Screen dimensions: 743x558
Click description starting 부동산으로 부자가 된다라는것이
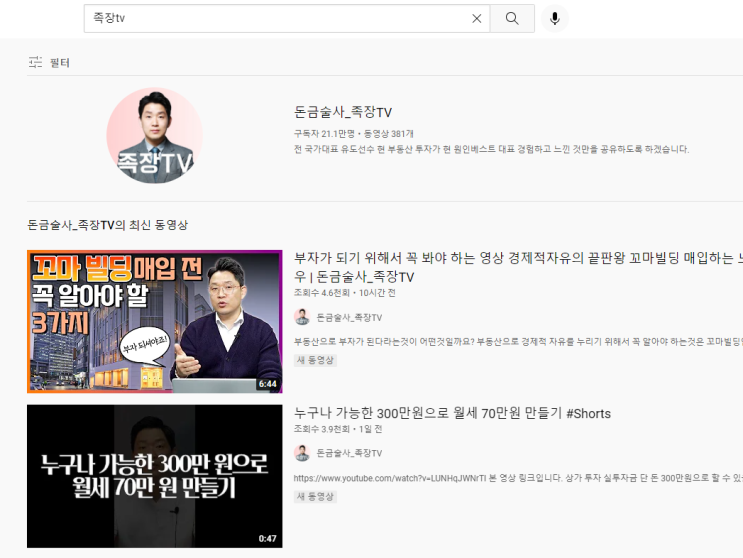[x=518, y=342]
